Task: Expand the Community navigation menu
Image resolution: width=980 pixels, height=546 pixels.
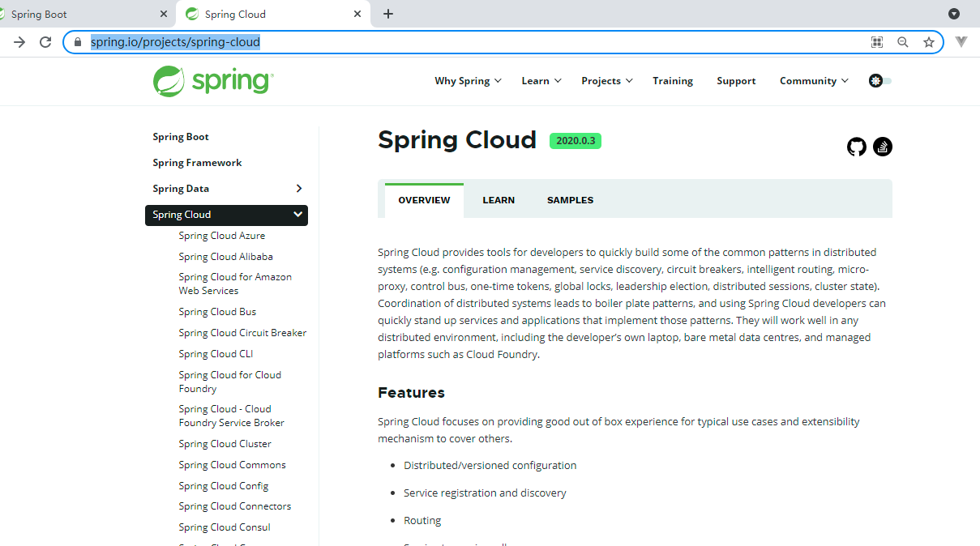Action: (x=814, y=81)
